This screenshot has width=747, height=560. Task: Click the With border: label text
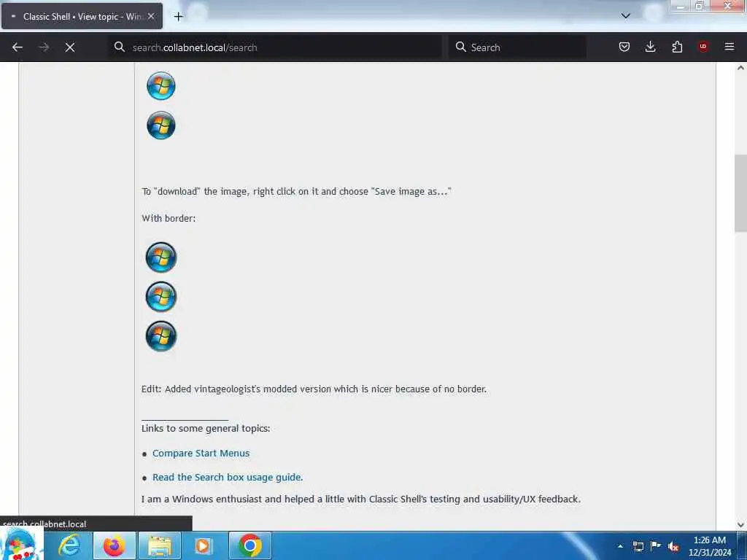point(169,218)
